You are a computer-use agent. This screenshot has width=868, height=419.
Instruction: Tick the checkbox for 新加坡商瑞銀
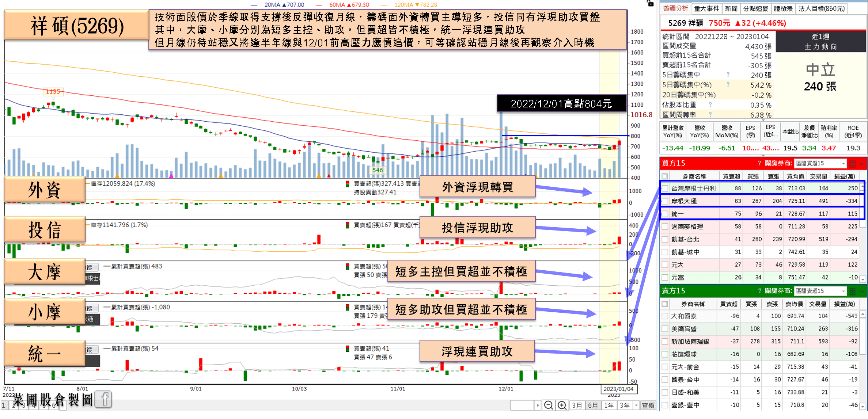click(x=665, y=342)
